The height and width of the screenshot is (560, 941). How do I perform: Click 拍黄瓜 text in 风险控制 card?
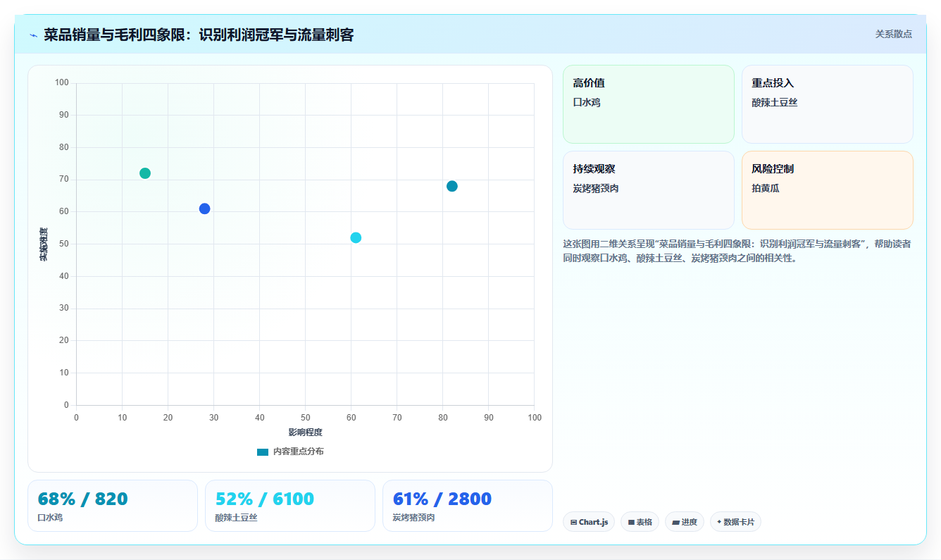(x=766, y=188)
